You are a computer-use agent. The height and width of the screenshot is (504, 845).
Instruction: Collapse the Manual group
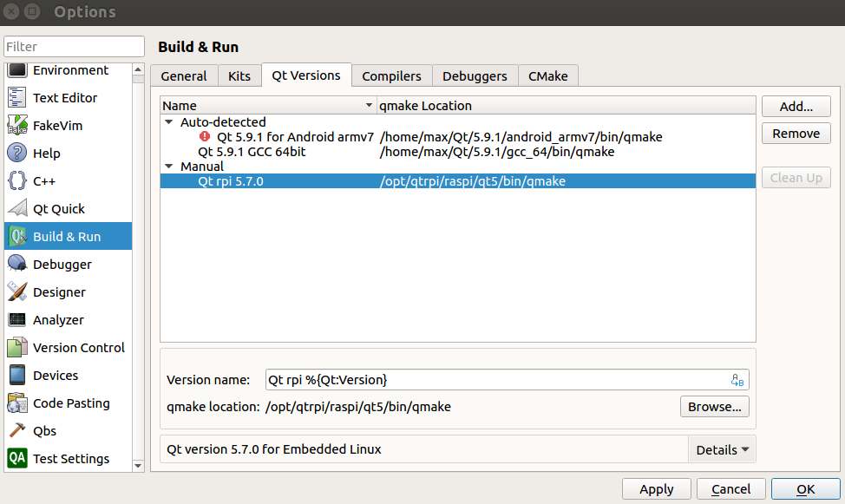click(x=169, y=167)
